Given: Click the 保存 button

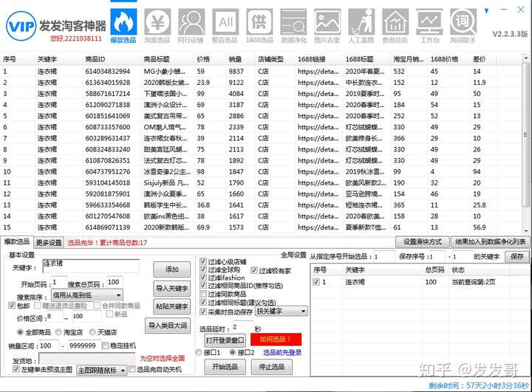Looking at the screenshot, I should click(516, 256).
